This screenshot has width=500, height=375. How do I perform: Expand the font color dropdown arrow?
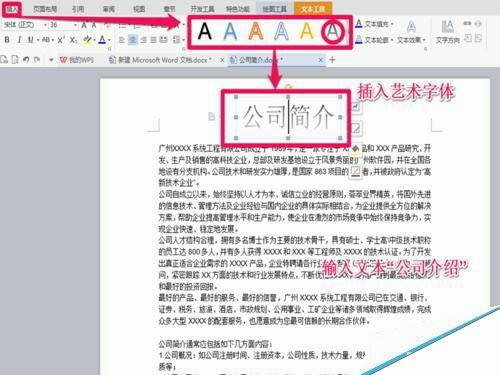109,40
